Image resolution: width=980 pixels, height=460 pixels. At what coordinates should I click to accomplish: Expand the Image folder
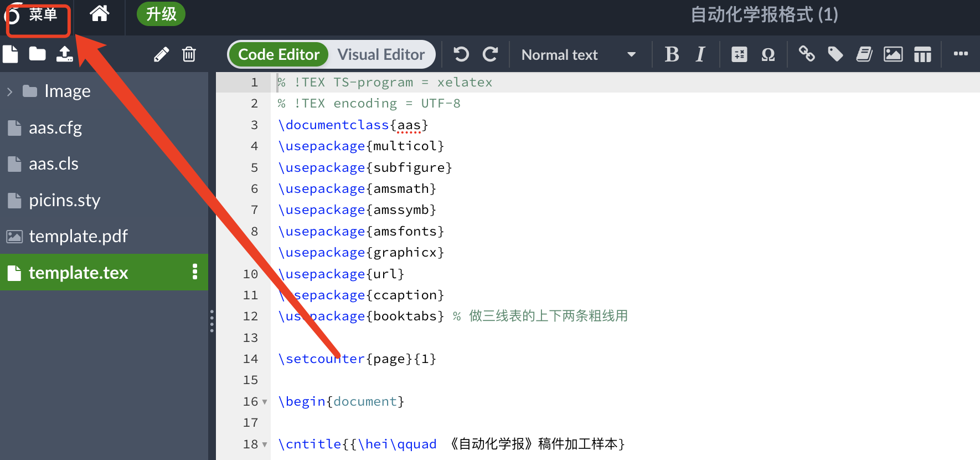[x=9, y=91]
